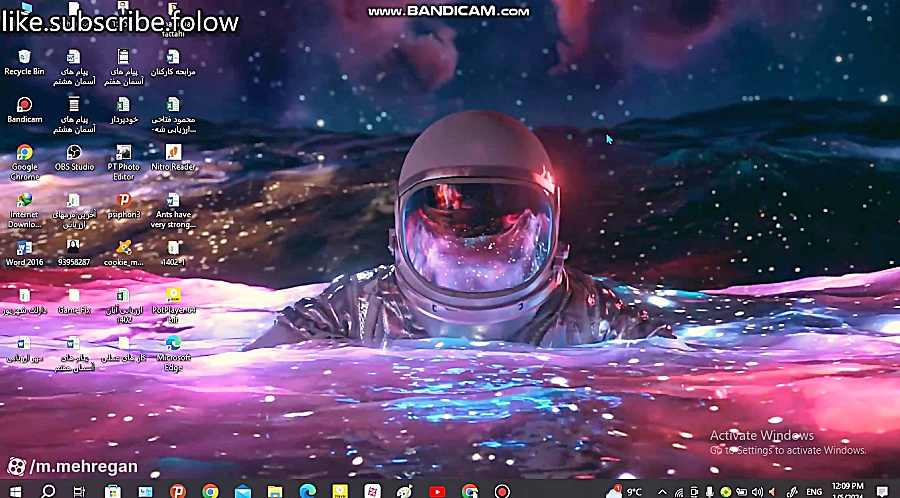Select the 'Ants have very strong' Word document
This screenshot has width=900, height=498.
pos(173,211)
